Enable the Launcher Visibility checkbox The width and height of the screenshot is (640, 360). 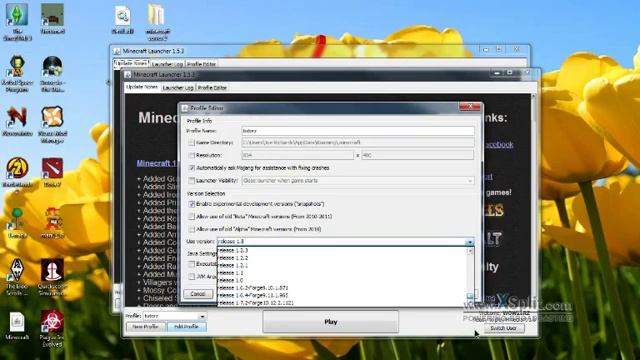[x=191, y=180]
